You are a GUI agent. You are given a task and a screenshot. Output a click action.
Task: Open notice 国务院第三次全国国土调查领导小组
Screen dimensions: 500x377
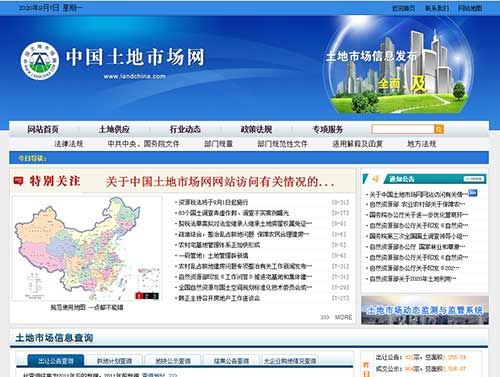point(418,236)
